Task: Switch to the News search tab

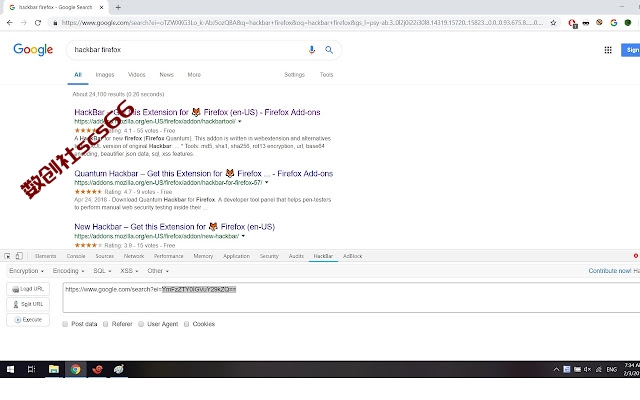Action: click(x=167, y=75)
